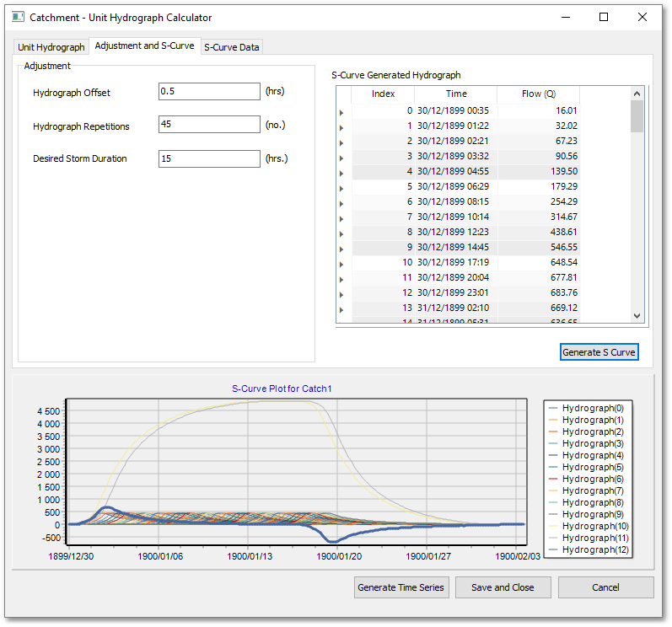Click Save and Close button

[x=503, y=587]
